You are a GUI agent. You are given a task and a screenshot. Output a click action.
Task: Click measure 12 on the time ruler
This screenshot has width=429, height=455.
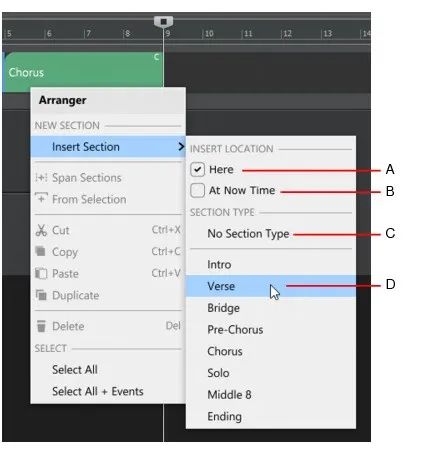point(287,33)
